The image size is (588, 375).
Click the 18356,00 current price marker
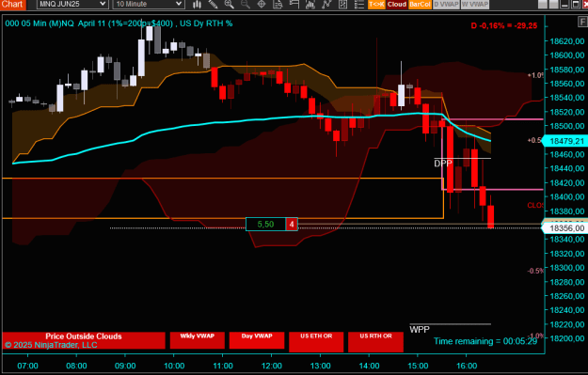pyautogui.click(x=566, y=228)
